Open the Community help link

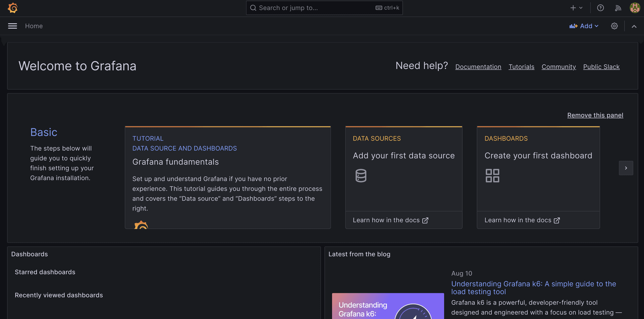click(x=558, y=67)
